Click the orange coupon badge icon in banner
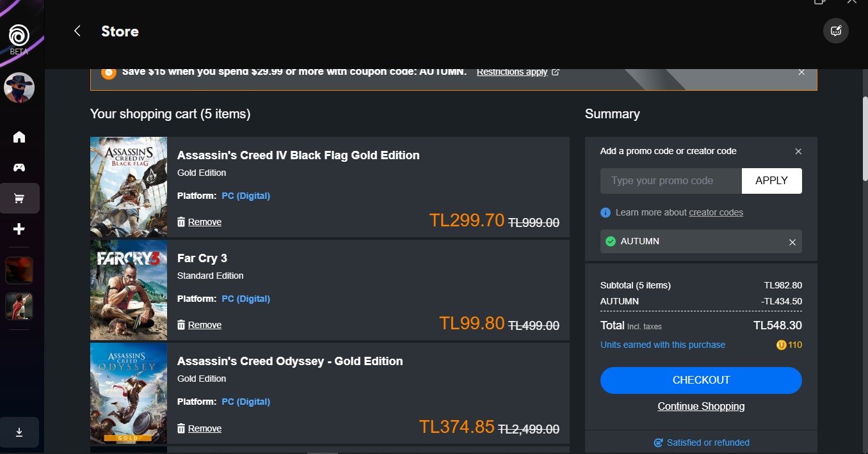Image resolution: width=868 pixels, height=454 pixels. [x=109, y=72]
